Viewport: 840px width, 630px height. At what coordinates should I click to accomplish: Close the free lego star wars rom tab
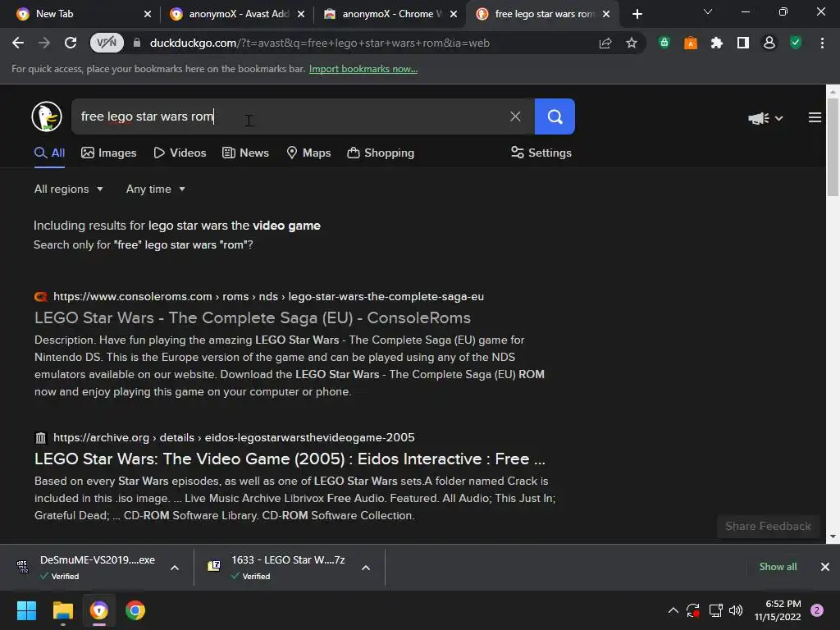coord(606,14)
